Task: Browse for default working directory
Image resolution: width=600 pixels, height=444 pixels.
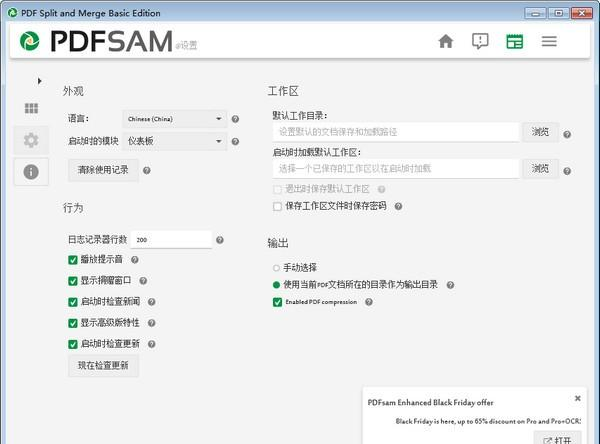Action: pos(540,132)
